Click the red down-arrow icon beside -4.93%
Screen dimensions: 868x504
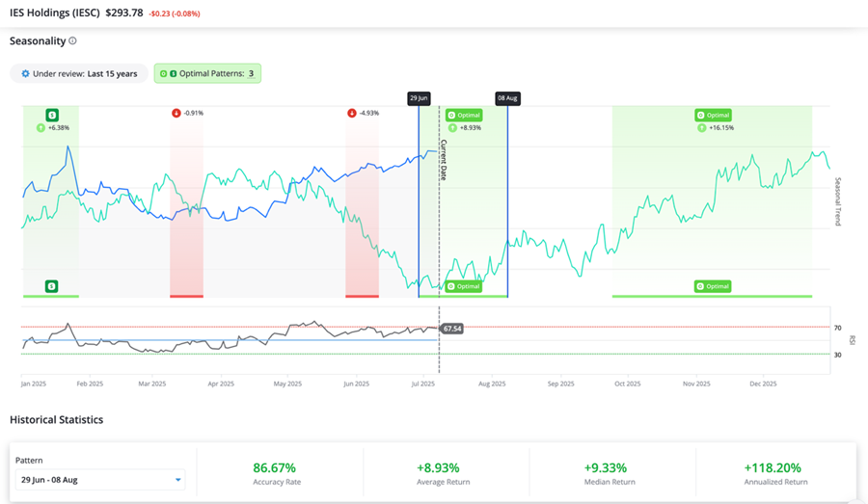tap(351, 113)
